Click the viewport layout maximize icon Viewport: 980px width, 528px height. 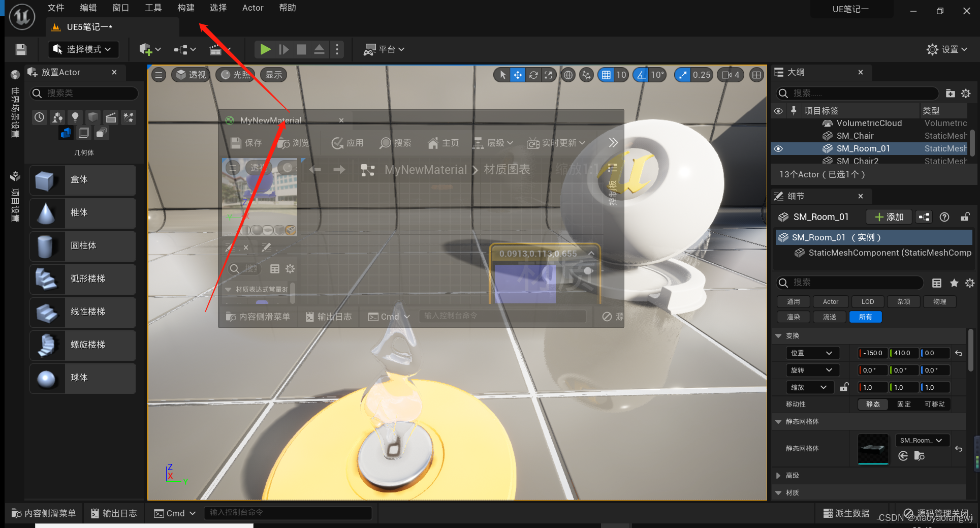(x=756, y=75)
